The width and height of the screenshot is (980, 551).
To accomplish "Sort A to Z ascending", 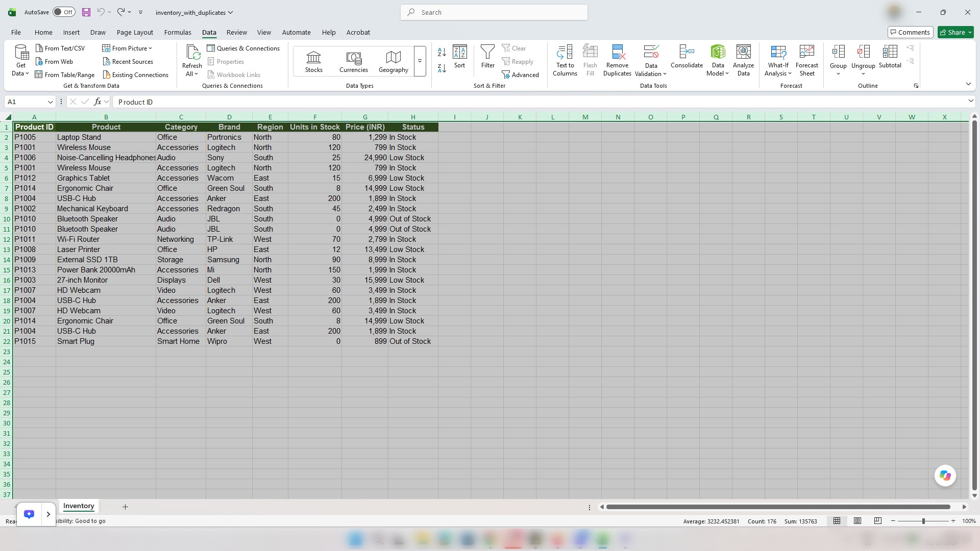I will (x=442, y=52).
